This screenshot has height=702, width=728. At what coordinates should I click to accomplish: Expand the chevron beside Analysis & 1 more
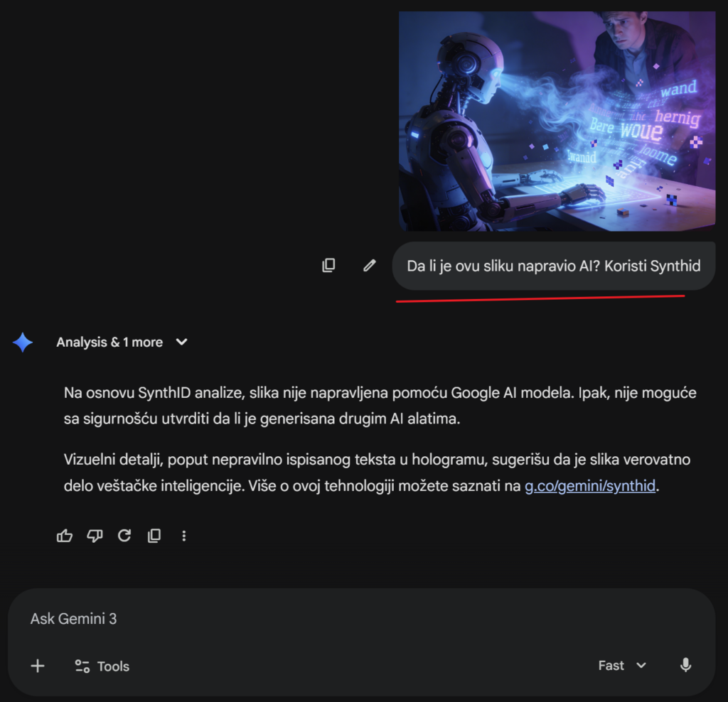coord(181,342)
